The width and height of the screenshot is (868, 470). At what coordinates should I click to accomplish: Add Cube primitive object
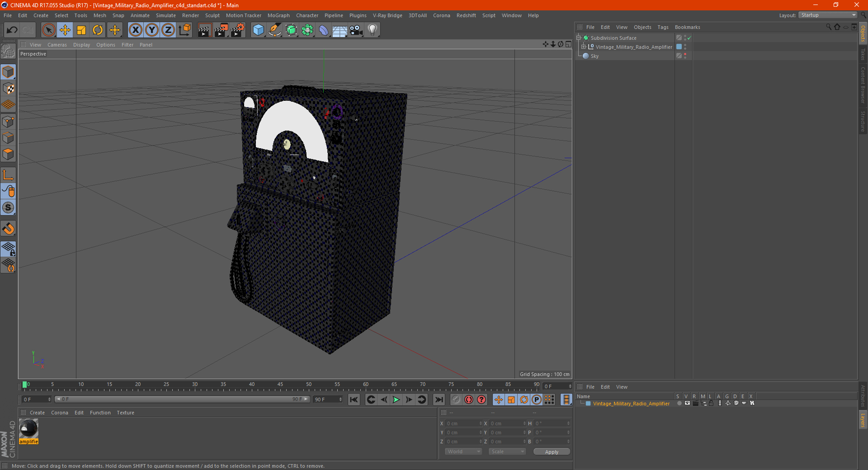[x=258, y=30]
